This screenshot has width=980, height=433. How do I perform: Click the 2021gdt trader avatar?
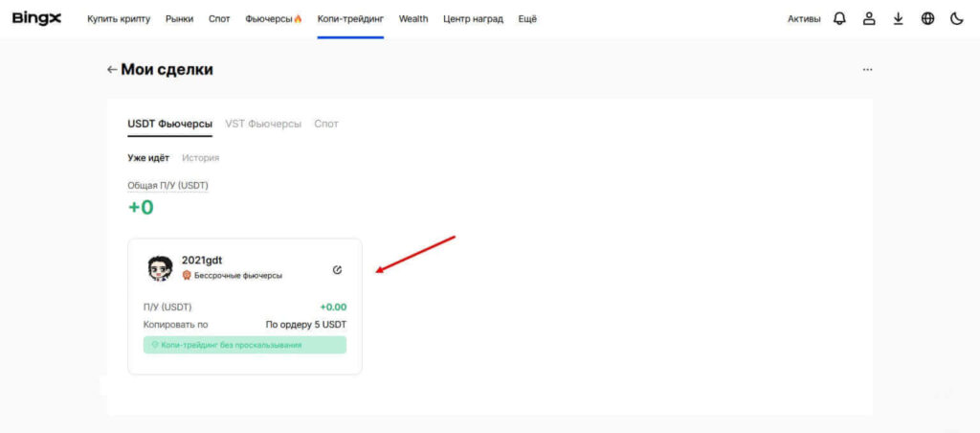click(x=160, y=268)
